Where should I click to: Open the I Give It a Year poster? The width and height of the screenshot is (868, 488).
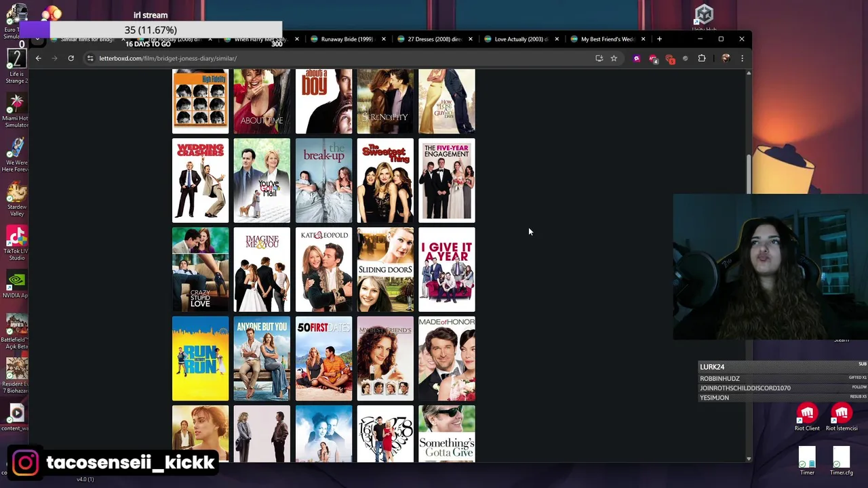[x=447, y=269]
